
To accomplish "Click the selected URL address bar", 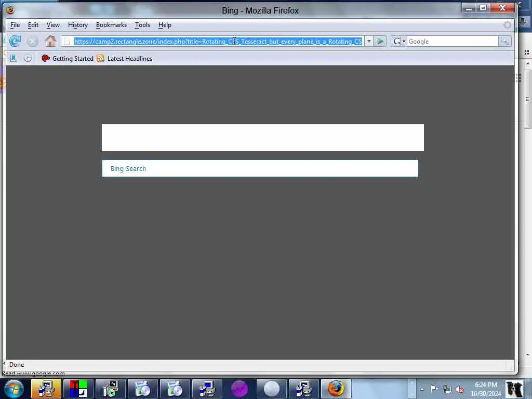I will pos(218,42).
